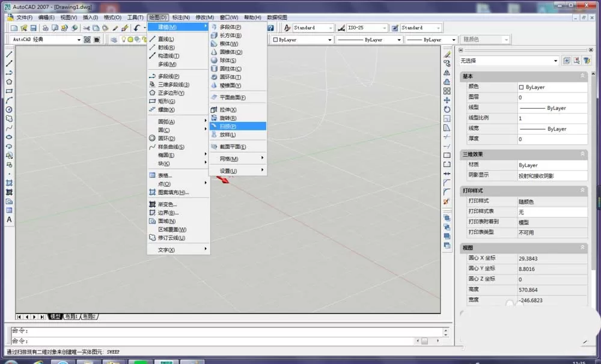Switch to the 布局1 layout tab
Screen dimensions: 601x364
coord(72,317)
